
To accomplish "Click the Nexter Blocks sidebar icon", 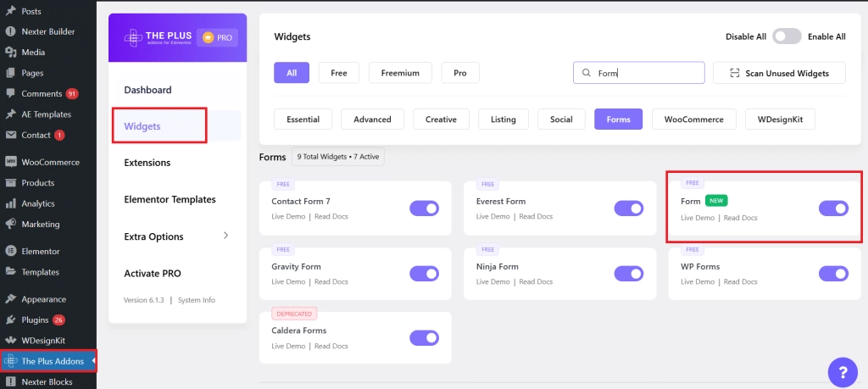I will click(x=10, y=382).
